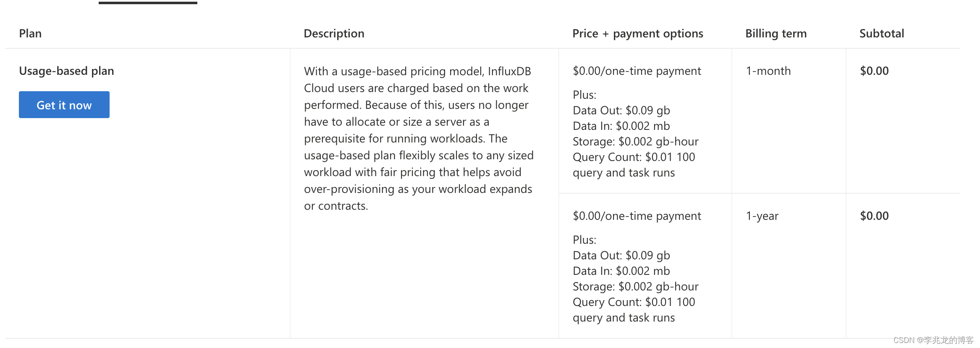This screenshot has height=348, width=980.
Task: Click Storage rate in 1-month row
Action: (635, 141)
